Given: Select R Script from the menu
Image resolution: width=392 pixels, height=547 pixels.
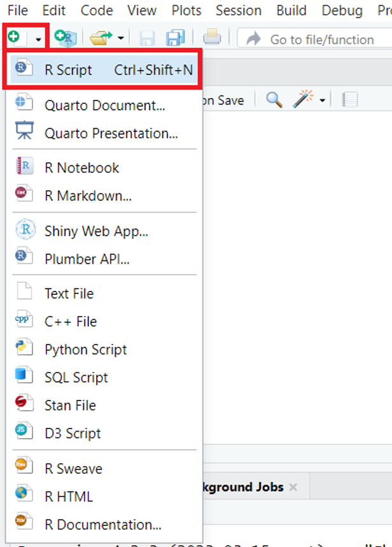Looking at the screenshot, I should point(104,70).
